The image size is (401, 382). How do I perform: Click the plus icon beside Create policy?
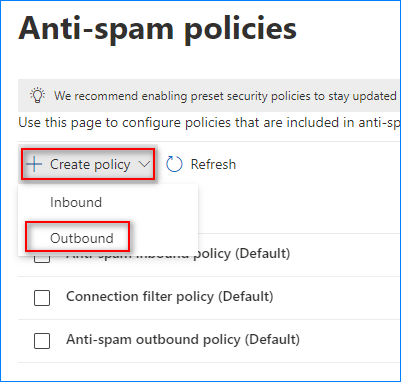(x=34, y=164)
